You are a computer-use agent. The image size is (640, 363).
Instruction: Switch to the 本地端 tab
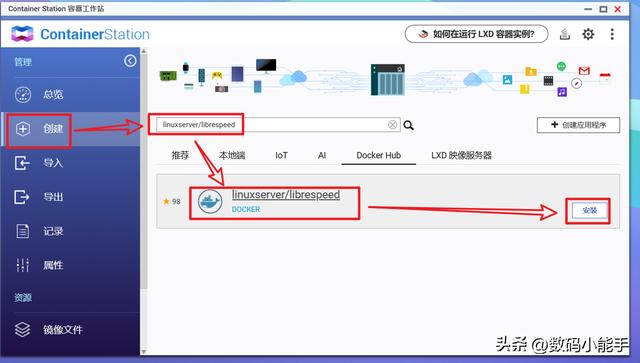(232, 155)
